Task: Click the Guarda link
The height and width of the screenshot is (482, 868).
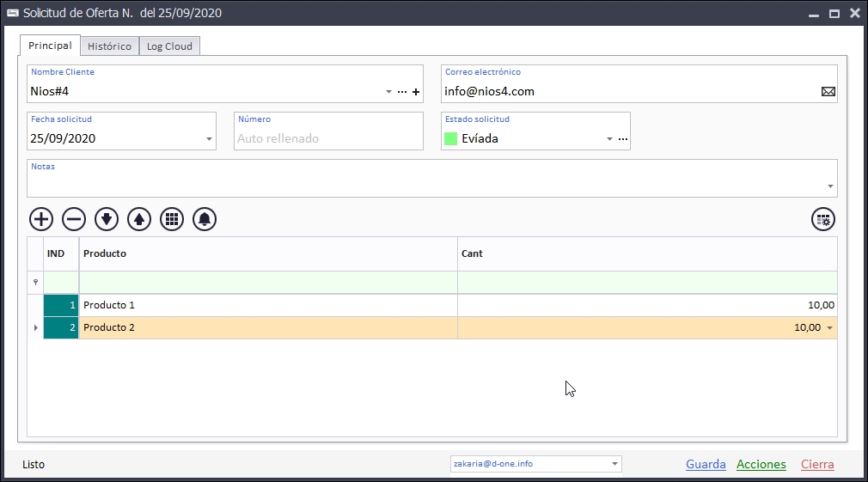Action: 706,464
